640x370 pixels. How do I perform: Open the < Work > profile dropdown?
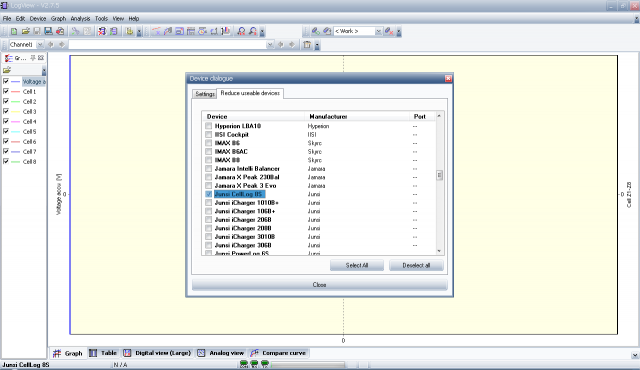(x=378, y=31)
